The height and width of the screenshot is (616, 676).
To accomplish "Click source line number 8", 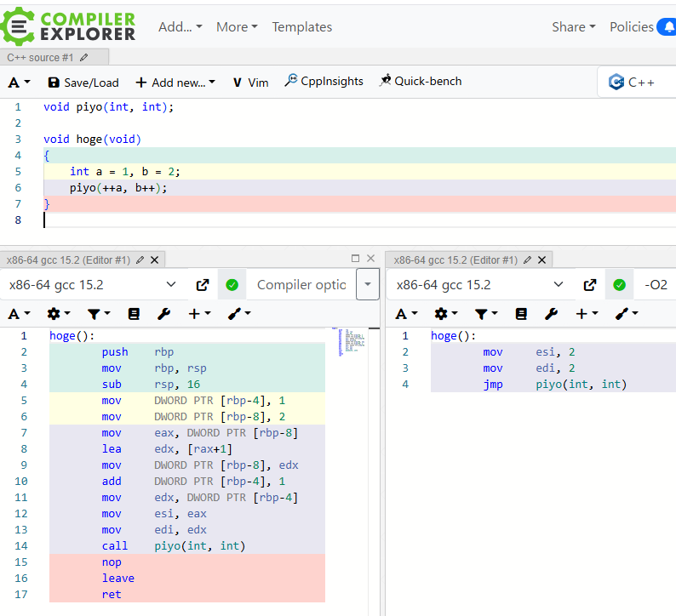I will [x=18, y=220].
